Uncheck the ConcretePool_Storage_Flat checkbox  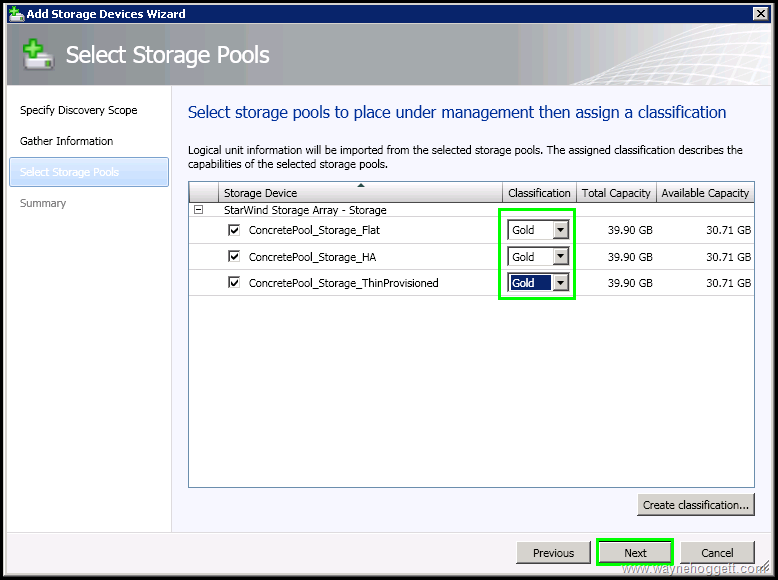tap(234, 230)
